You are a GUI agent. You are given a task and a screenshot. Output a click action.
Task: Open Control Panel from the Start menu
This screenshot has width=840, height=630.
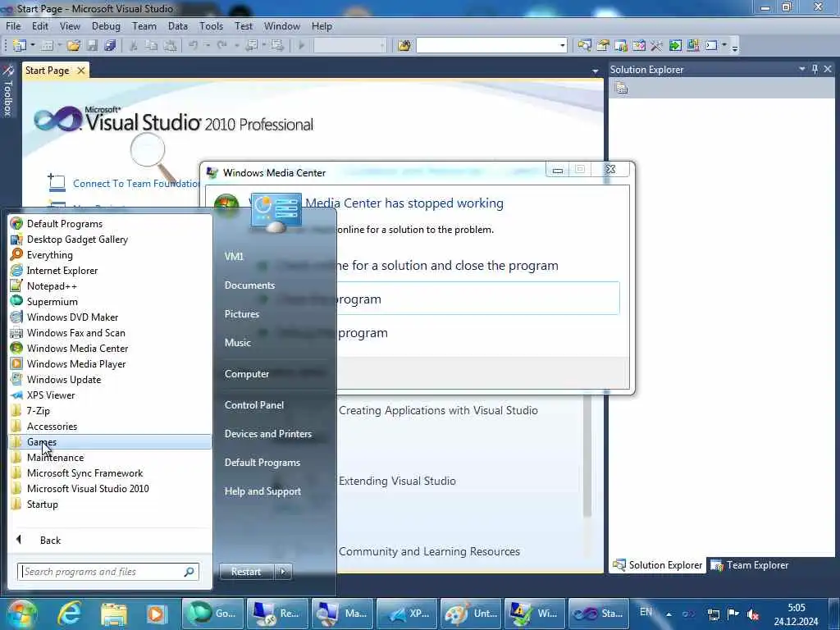tap(254, 404)
